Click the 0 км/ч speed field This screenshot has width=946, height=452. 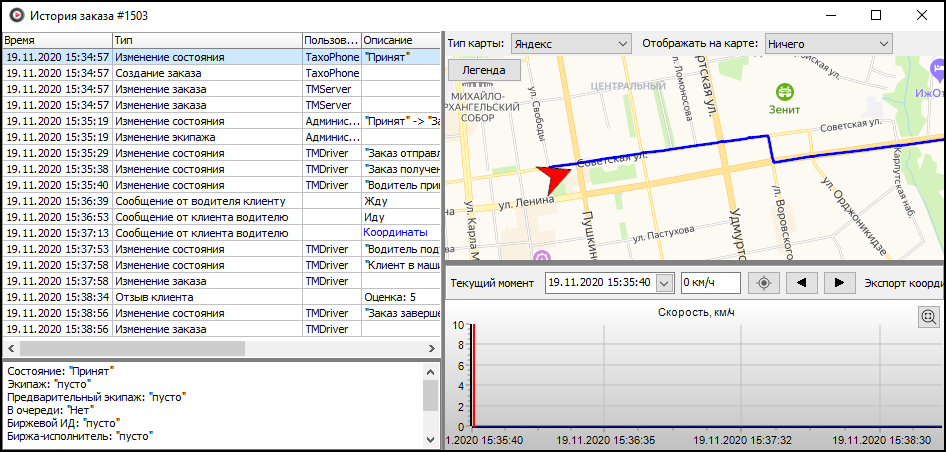[x=710, y=282]
